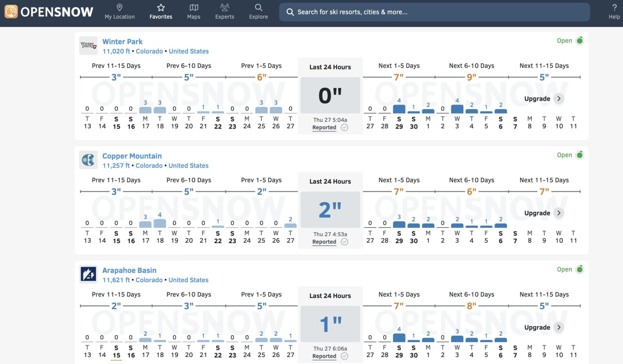Select the Favorites star icon
Viewport: 623px width, 364px height.
click(161, 7)
